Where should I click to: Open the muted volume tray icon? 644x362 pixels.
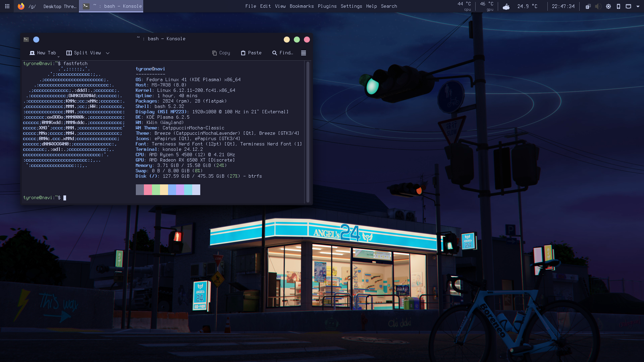pyautogui.click(x=598, y=6)
